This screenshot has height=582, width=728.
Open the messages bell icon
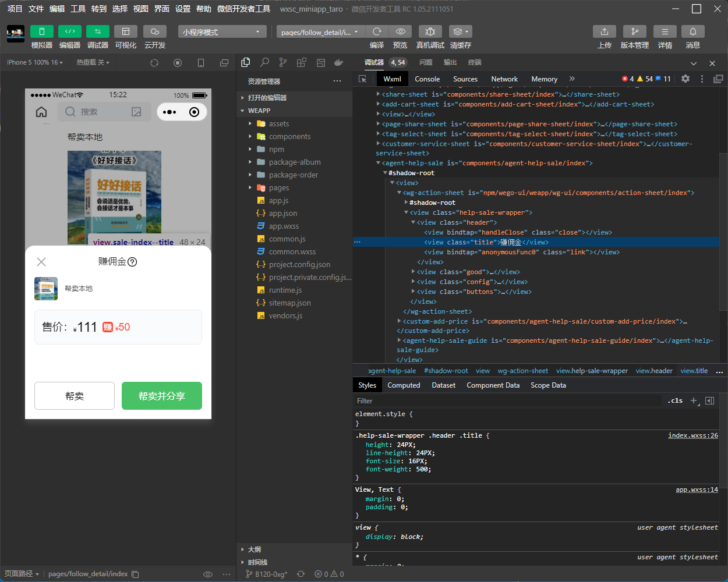693,31
